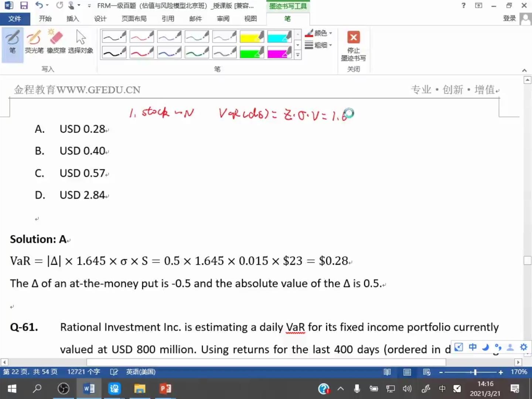The height and width of the screenshot is (399, 532).
Task: Open the volume control in system tray
Action: click(x=407, y=389)
